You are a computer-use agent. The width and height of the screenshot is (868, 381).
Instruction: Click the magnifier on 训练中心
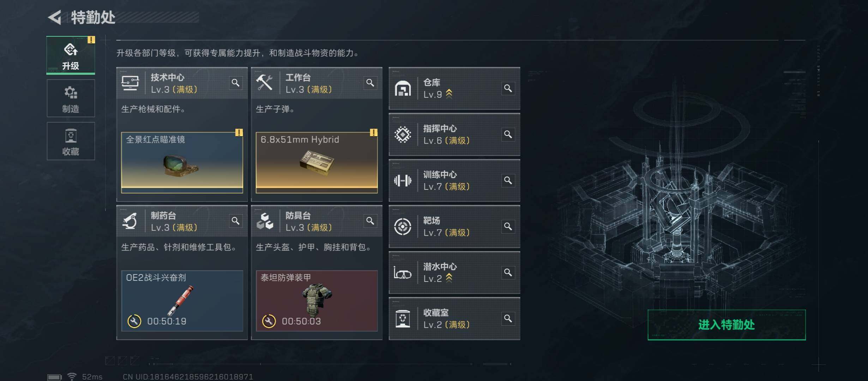click(508, 180)
